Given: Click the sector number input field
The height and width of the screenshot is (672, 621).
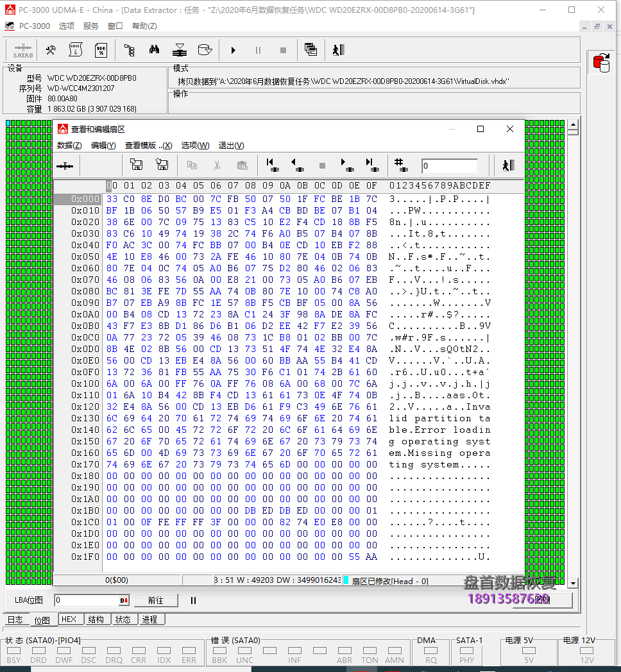Looking at the screenshot, I should (450, 166).
